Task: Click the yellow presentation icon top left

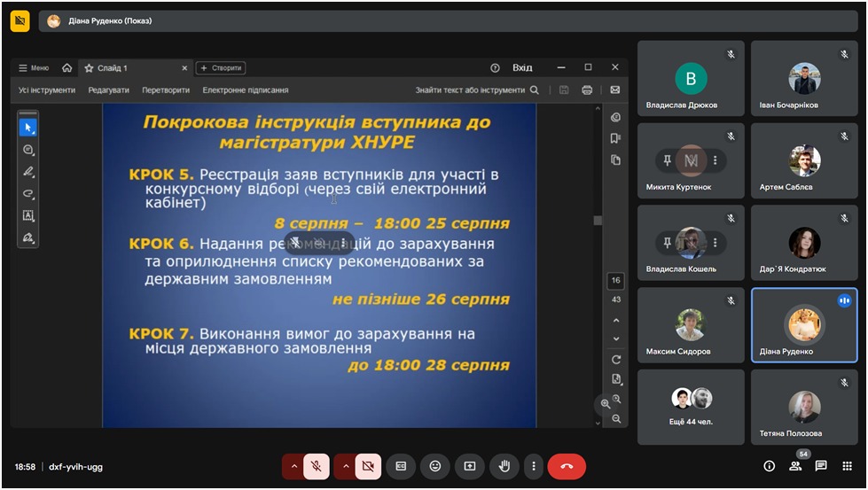Action: 20,21
